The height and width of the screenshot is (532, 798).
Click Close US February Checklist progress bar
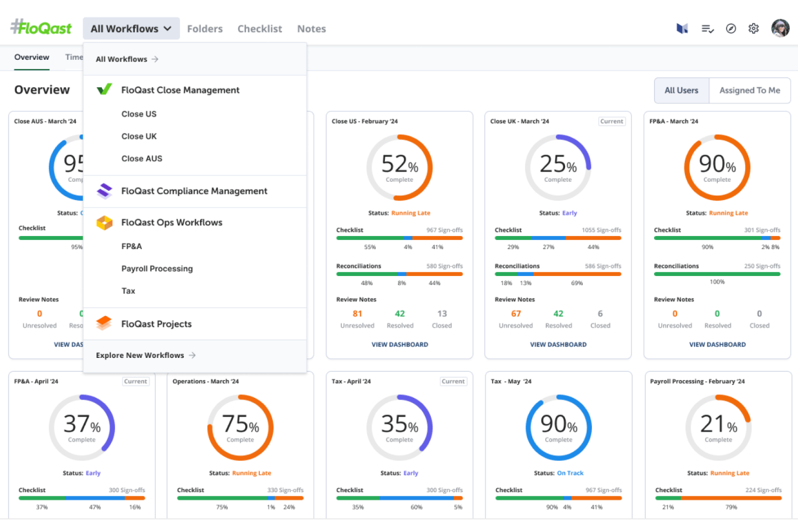[x=400, y=238]
